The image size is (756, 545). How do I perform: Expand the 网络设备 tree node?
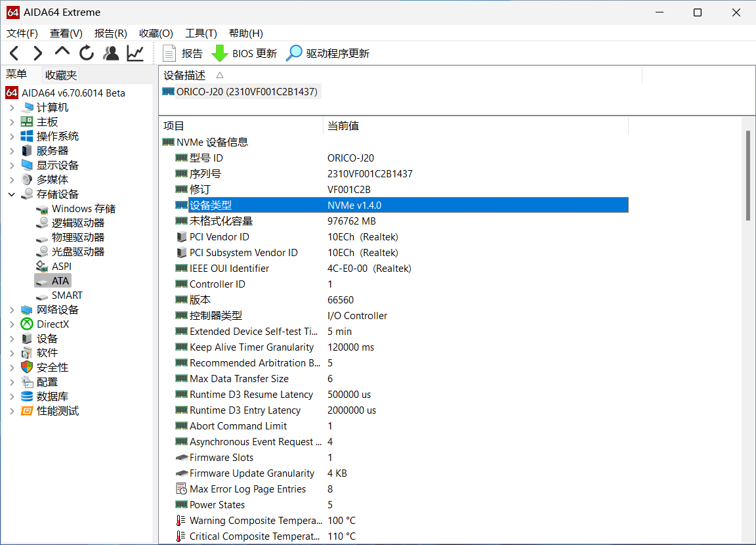pos(12,310)
